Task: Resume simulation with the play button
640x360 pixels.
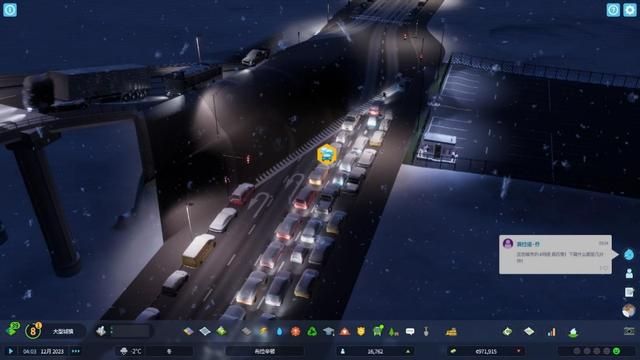Action: click(x=11, y=351)
